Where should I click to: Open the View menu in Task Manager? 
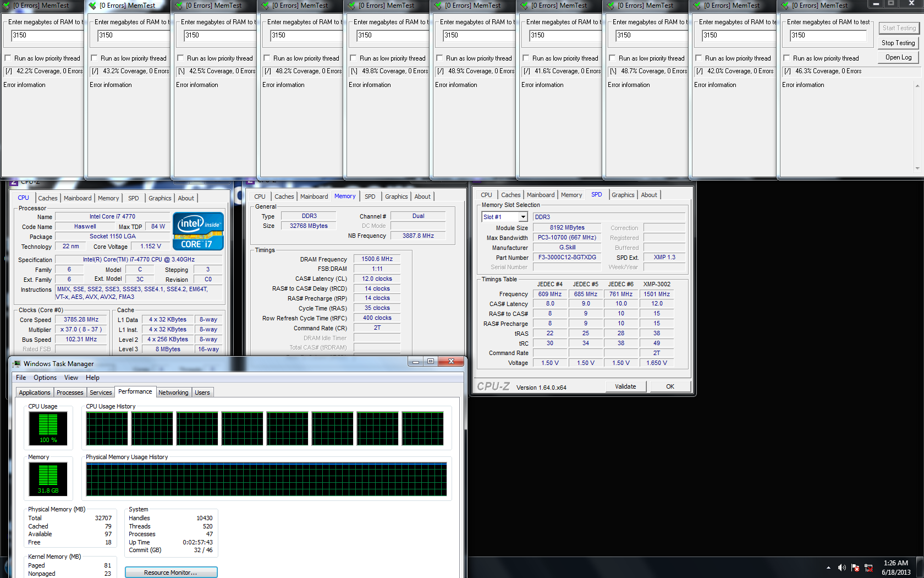[x=71, y=378]
